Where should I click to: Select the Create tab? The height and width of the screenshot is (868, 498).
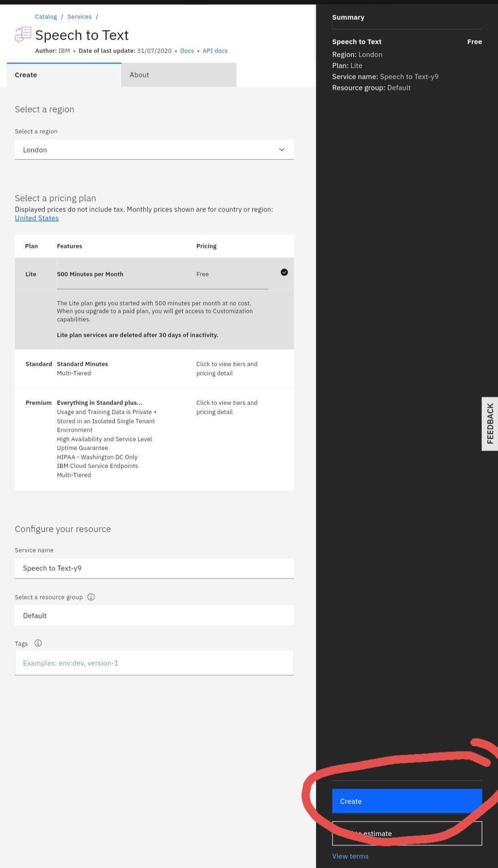click(x=64, y=75)
